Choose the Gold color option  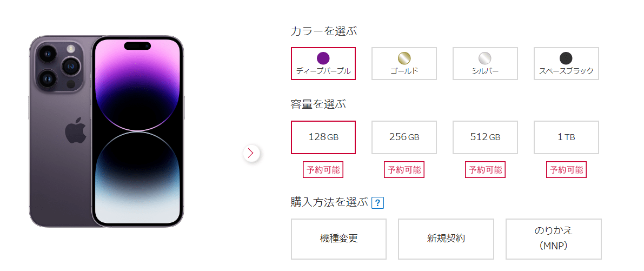coord(404,63)
